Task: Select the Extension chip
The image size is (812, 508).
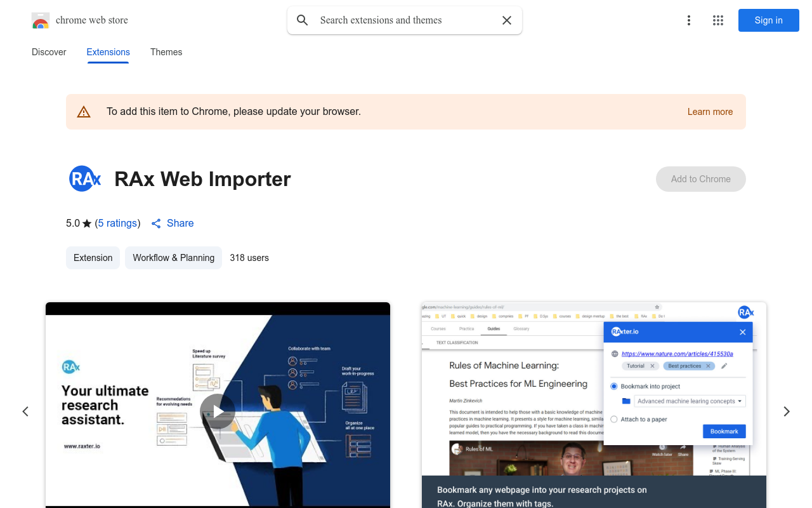Action: coord(93,258)
